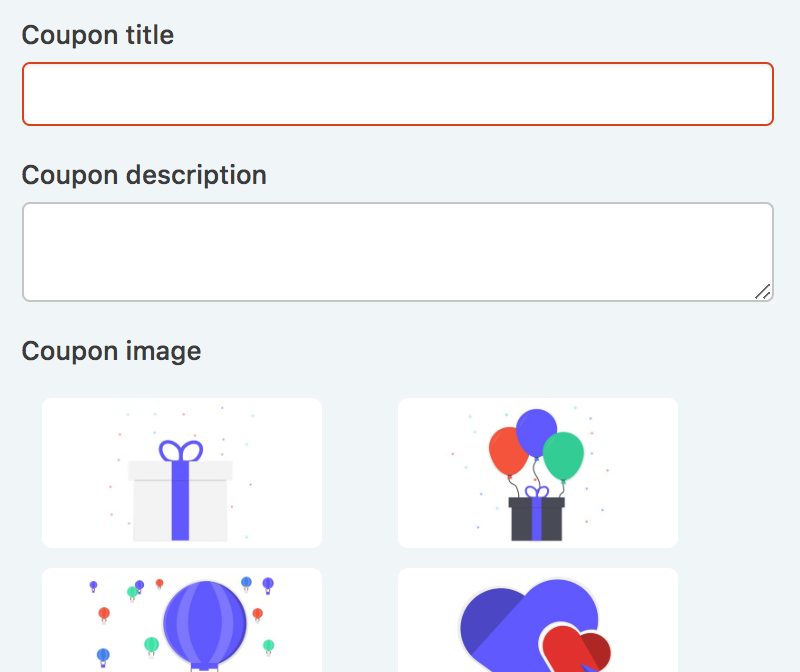This screenshot has height=672, width=800.
Task: Click the purple bow on white gift box
Action: coord(181,451)
